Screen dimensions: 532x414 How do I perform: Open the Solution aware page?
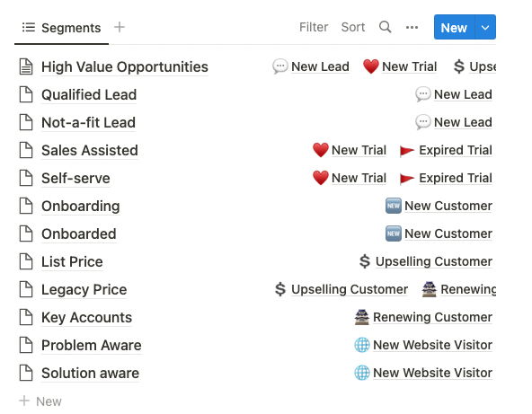click(90, 373)
